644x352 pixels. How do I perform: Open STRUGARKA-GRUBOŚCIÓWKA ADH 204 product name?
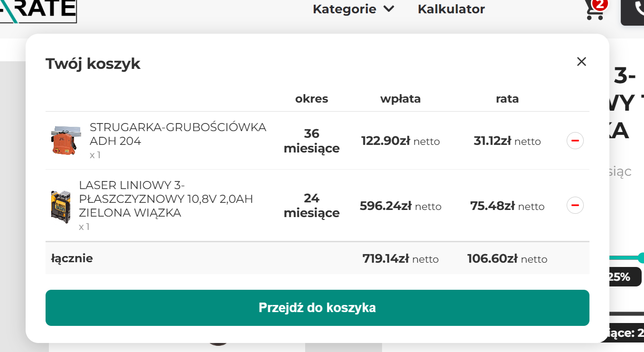coord(177,134)
